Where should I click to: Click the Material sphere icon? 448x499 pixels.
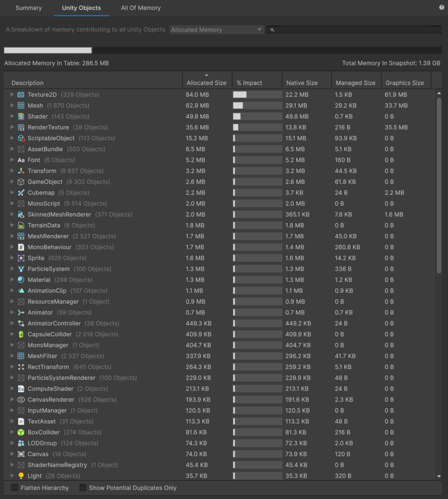tap(21, 280)
